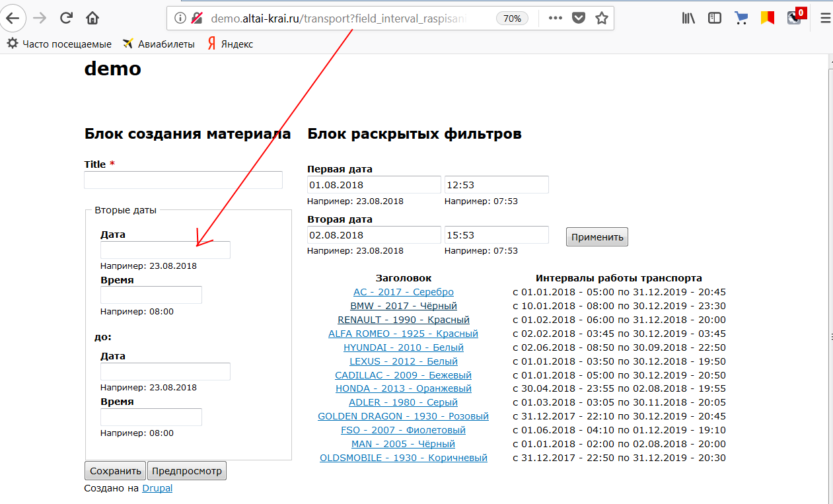Reload the current page
The width and height of the screenshot is (833, 504).
[x=66, y=18]
